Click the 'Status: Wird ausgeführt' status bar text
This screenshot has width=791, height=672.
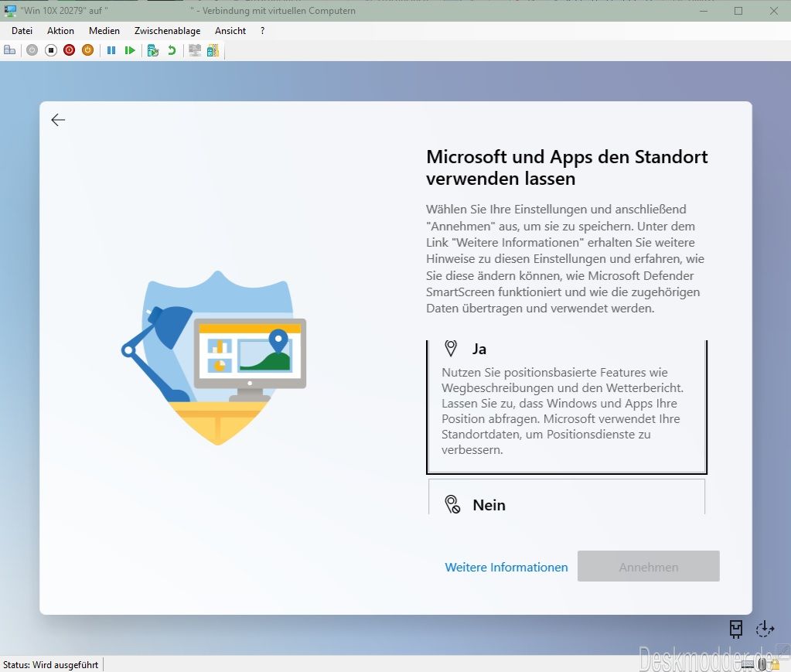coord(50,664)
